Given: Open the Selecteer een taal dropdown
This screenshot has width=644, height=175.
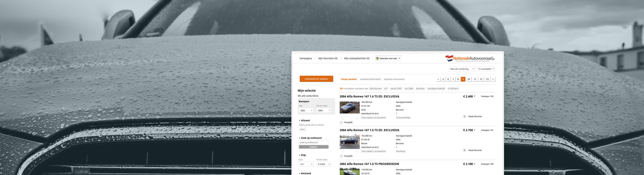Looking at the screenshot, I should [388, 59].
